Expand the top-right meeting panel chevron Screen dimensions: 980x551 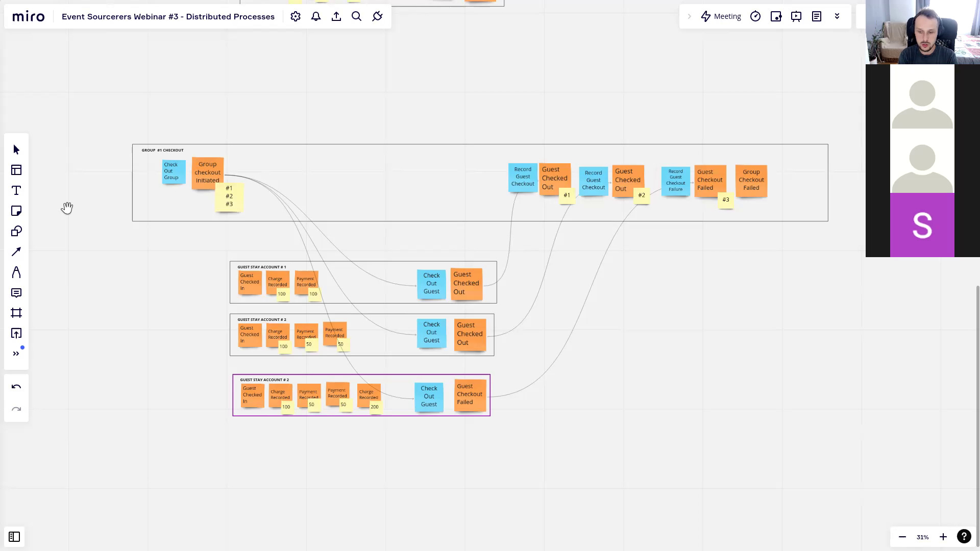[x=837, y=16]
